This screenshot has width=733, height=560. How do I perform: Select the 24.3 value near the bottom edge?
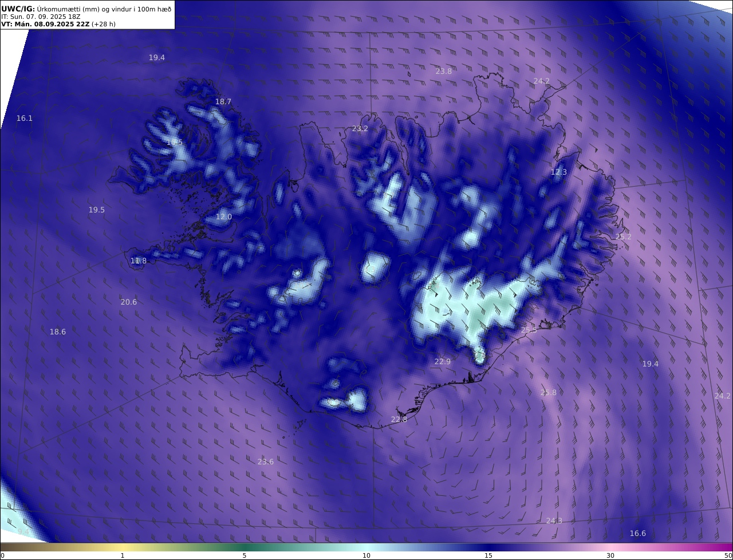[554, 521]
